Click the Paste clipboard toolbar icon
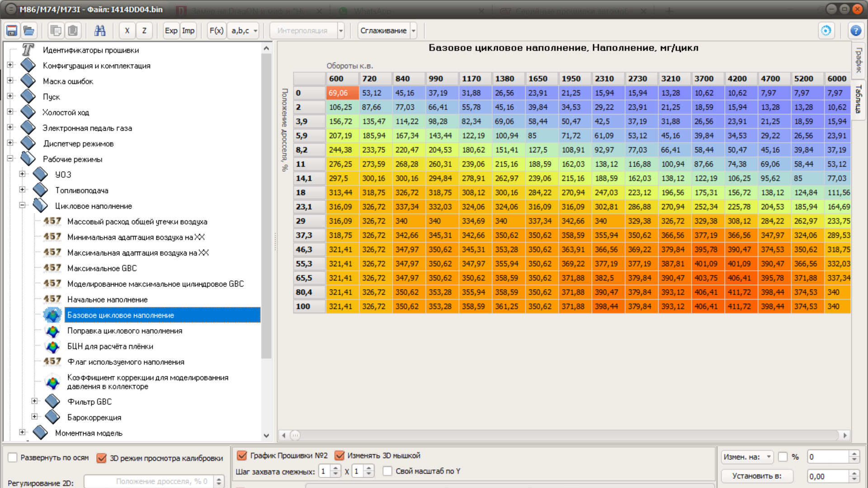 point(72,31)
